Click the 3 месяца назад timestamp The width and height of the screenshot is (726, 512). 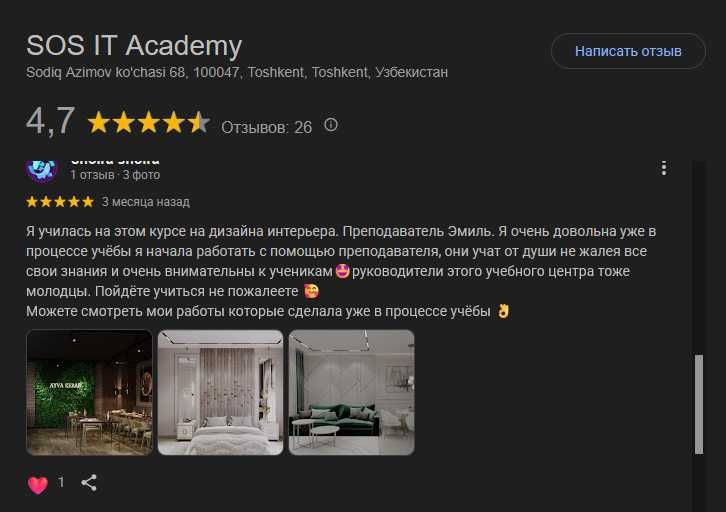(146, 202)
